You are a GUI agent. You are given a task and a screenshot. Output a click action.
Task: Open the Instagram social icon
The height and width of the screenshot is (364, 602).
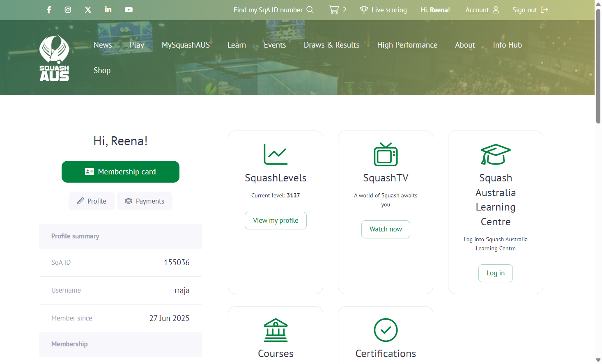(68, 10)
